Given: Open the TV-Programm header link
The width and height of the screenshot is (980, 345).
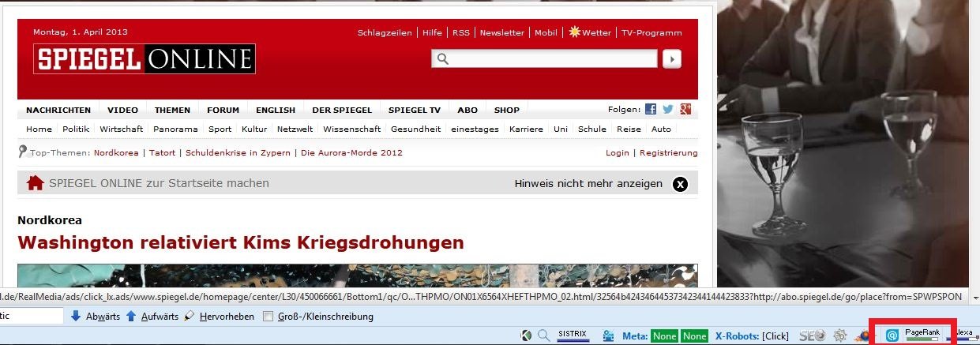Looking at the screenshot, I should (651, 32).
